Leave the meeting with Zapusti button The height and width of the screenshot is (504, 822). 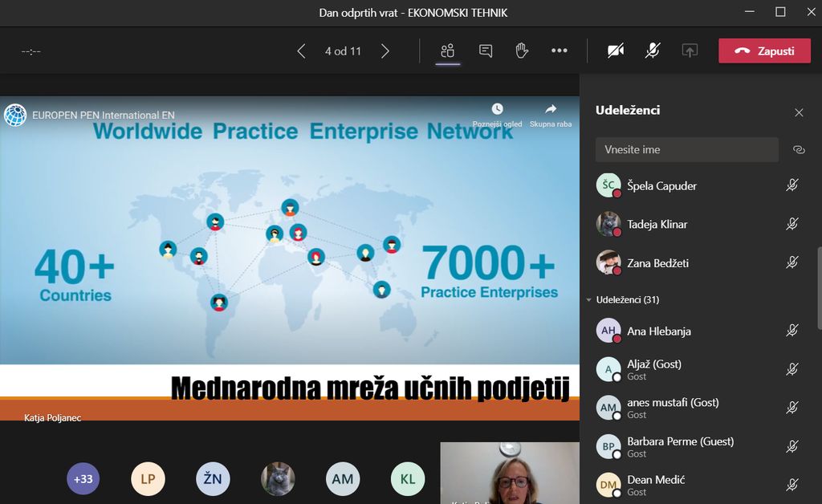[x=764, y=51]
